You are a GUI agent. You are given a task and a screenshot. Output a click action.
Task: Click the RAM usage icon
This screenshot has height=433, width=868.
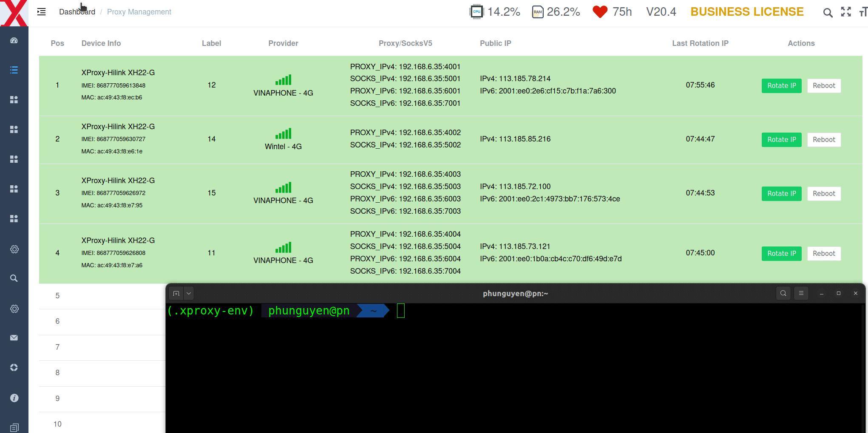(x=538, y=12)
